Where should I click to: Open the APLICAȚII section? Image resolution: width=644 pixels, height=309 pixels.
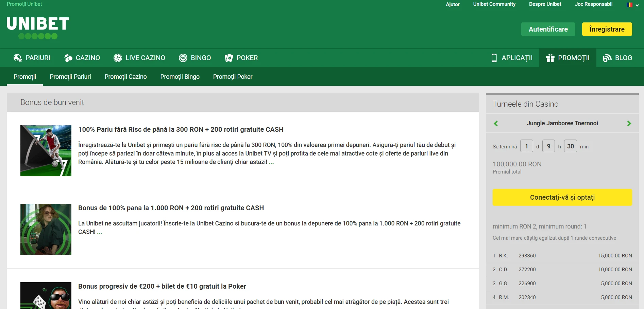click(512, 58)
